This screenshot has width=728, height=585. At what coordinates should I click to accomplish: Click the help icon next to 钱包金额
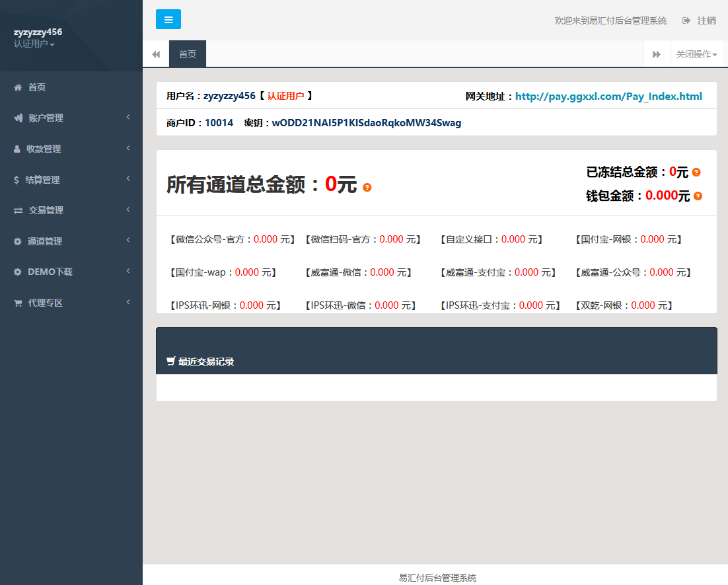[698, 196]
